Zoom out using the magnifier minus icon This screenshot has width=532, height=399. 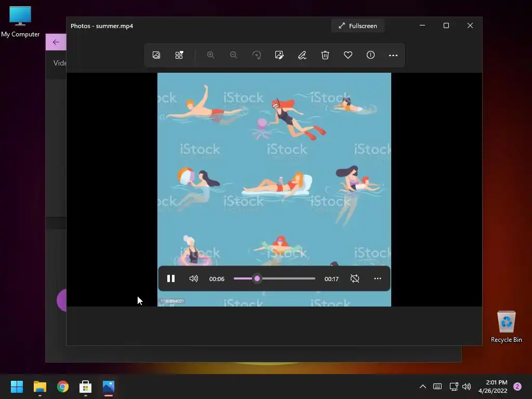point(233,55)
